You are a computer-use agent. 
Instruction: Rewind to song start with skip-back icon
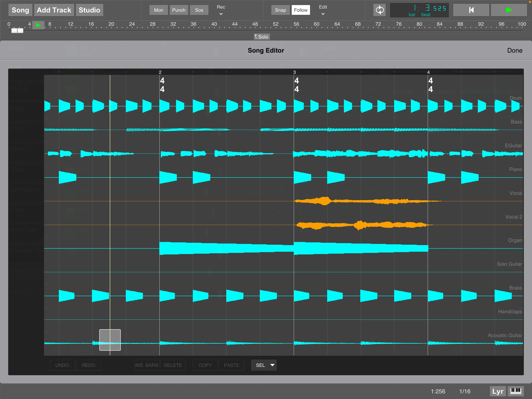[471, 10]
